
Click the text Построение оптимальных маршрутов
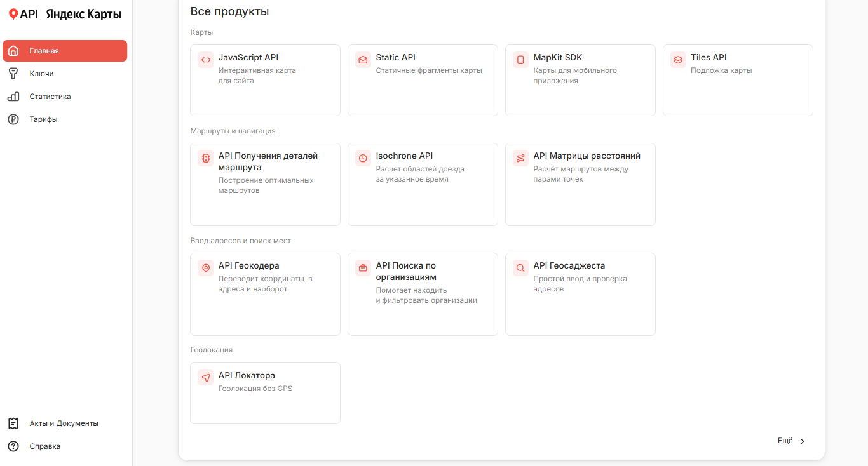(x=266, y=185)
